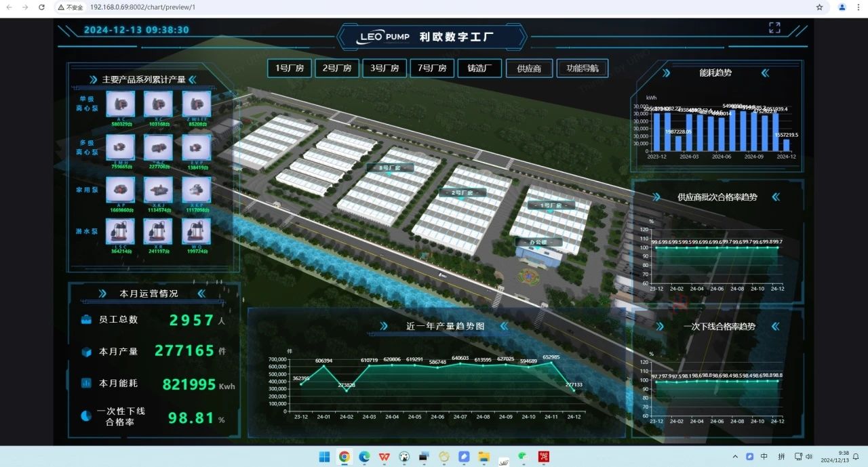Click the employee count value 2957
Screen dimensions: 868x467
tap(192, 320)
